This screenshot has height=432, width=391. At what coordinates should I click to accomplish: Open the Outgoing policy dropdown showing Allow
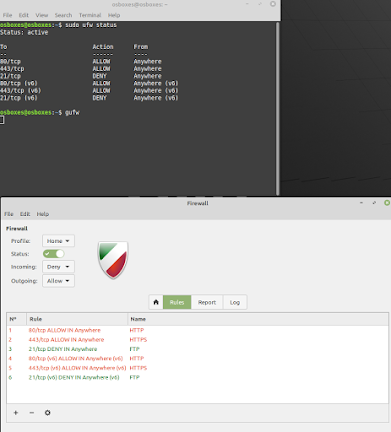click(58, 281)
